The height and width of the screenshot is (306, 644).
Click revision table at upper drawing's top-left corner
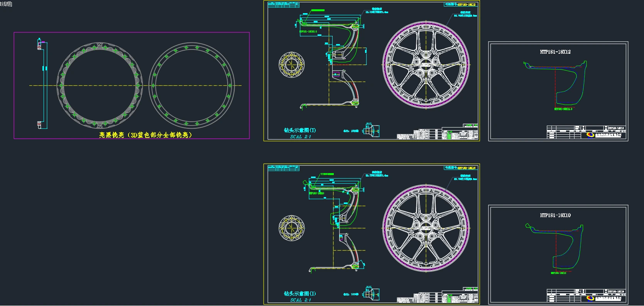click(283, 4)
